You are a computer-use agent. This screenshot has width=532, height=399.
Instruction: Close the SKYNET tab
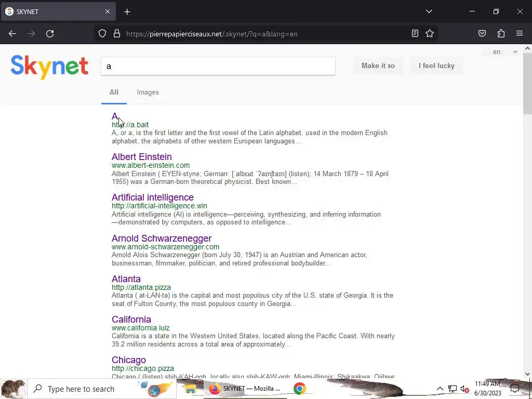pos(107,11)
